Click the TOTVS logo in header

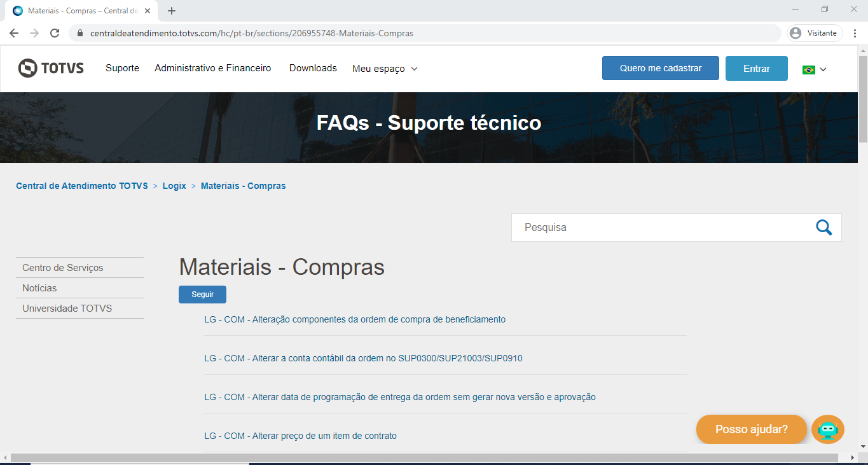(x=51, y=68)
